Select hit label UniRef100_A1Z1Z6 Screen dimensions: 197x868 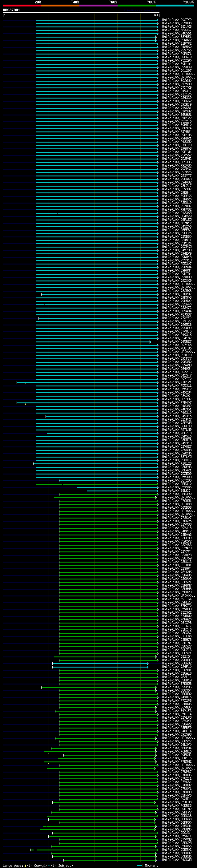176,94
